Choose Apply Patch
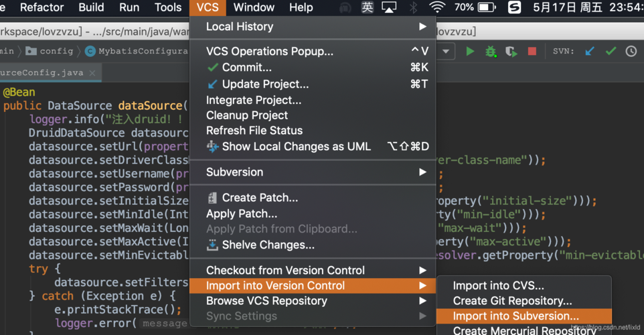 [313, 214]
